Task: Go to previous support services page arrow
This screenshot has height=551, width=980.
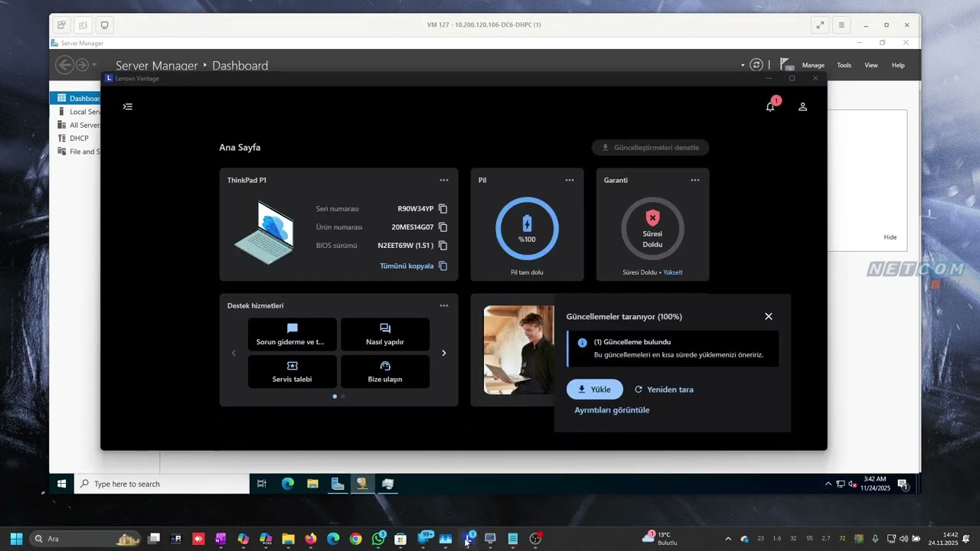Action: pyautogui.click(x=234, y=353)
